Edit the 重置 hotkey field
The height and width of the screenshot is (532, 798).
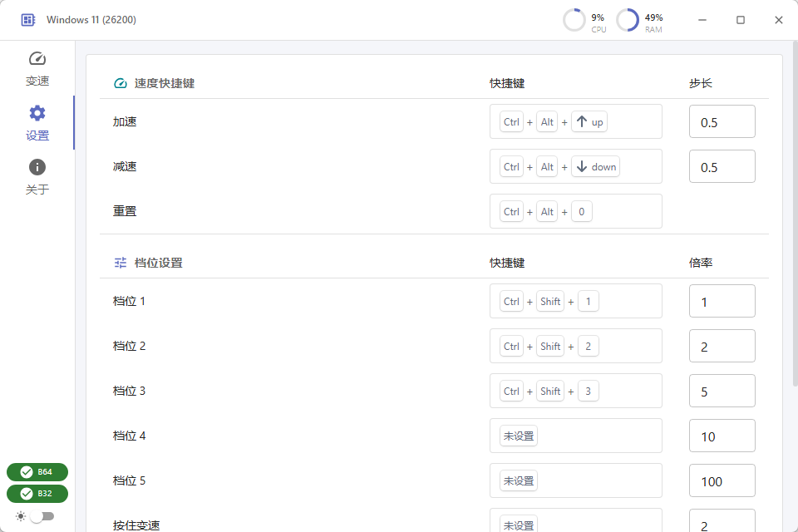coord(575,211)
